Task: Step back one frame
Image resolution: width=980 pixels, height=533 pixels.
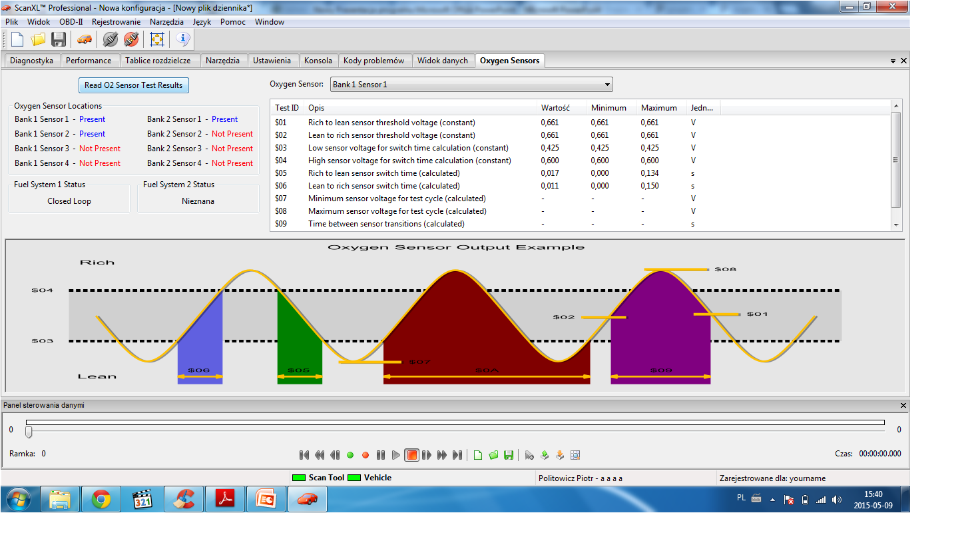Action: [335, 455]
